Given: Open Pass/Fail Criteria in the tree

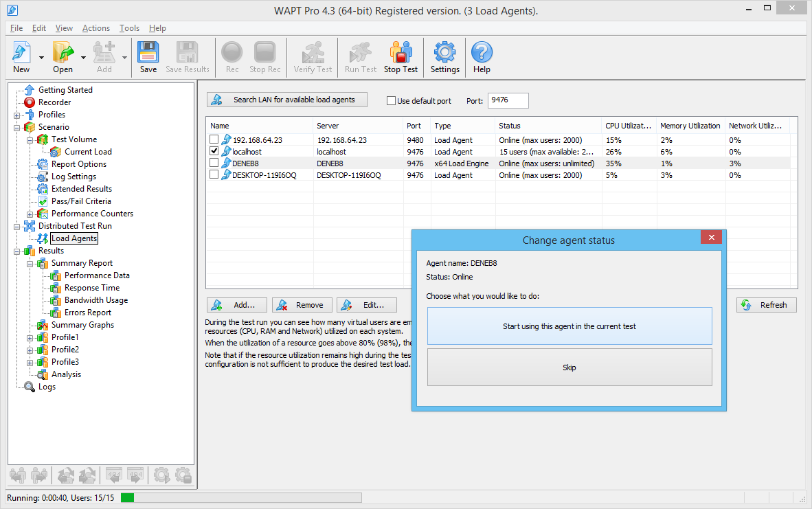Looking at the screenshot, I should pos(81,201).
